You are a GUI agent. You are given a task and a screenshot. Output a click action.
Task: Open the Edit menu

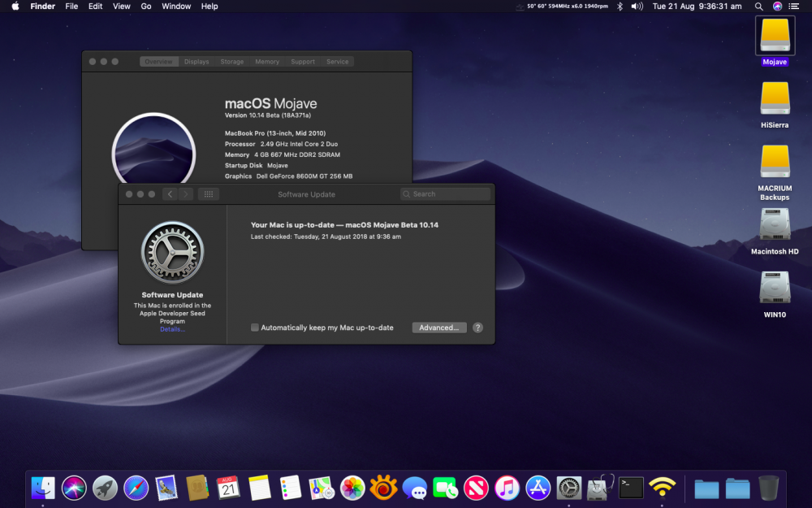[x=95, y=7]
